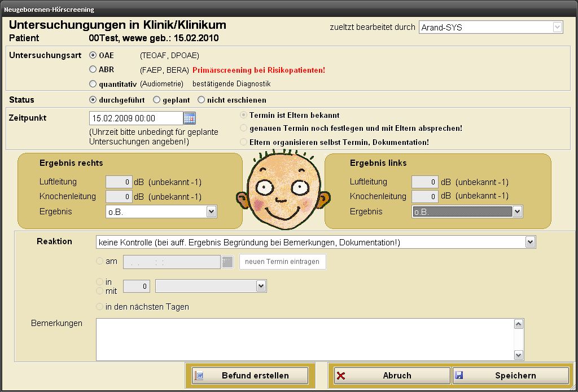Click into the Bemerkungen text area

coord(305,339)
